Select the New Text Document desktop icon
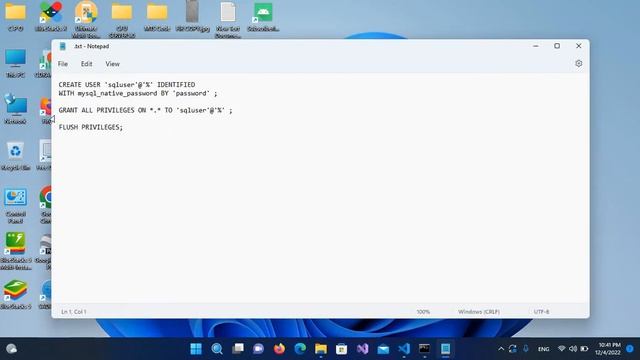640x360 pixels. pyautogui.click(x=228, y=20)
